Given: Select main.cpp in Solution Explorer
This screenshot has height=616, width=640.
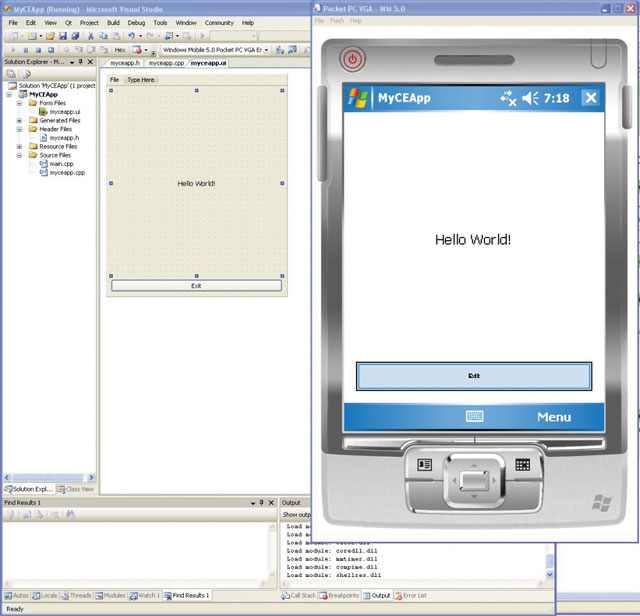Looking at the screenshot, I should coord(60,163).
